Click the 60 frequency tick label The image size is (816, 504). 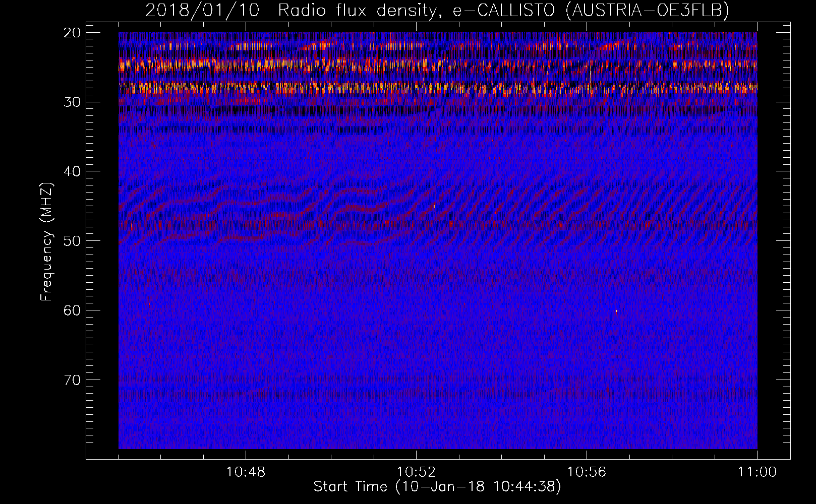(x=73, y=310)
